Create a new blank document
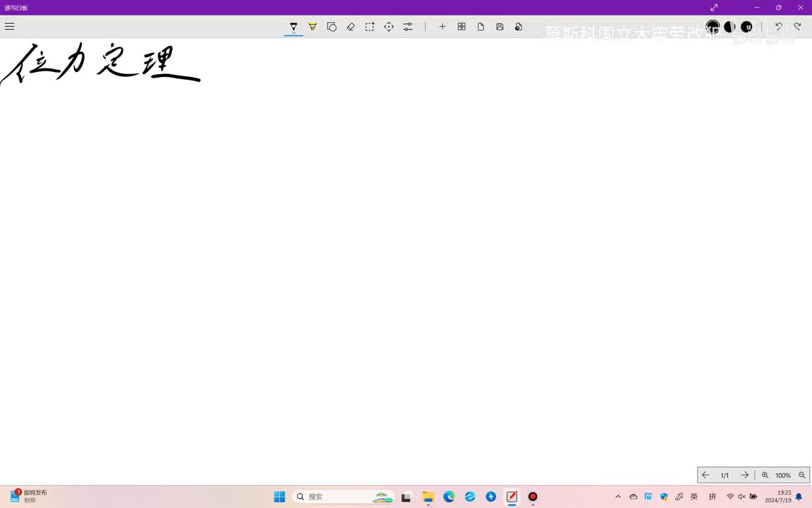Viewport: 812px width, 508px height. (481, 26)
